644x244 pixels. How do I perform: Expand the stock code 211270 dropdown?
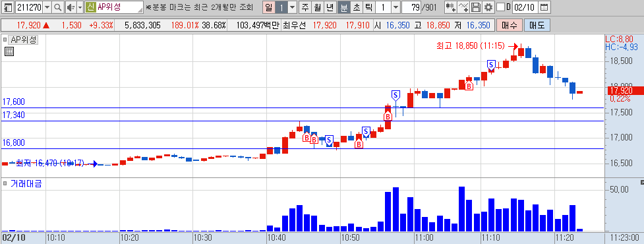47,7
